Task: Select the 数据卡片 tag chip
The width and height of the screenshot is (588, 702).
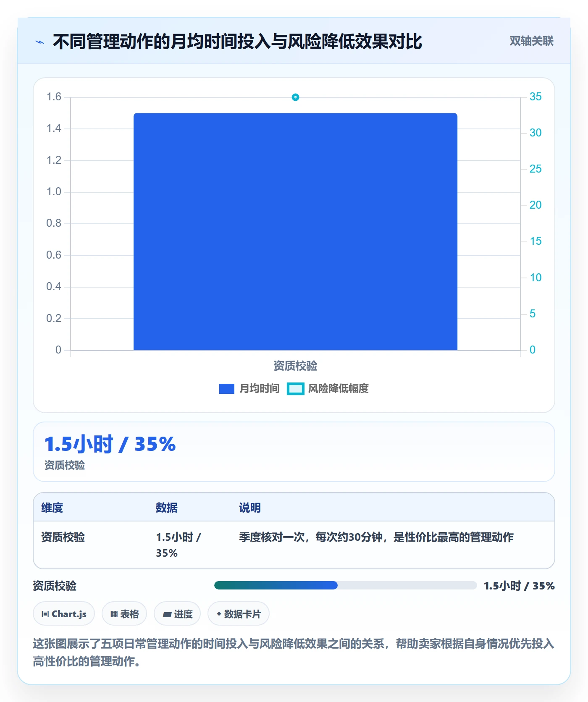Action: 239,614
